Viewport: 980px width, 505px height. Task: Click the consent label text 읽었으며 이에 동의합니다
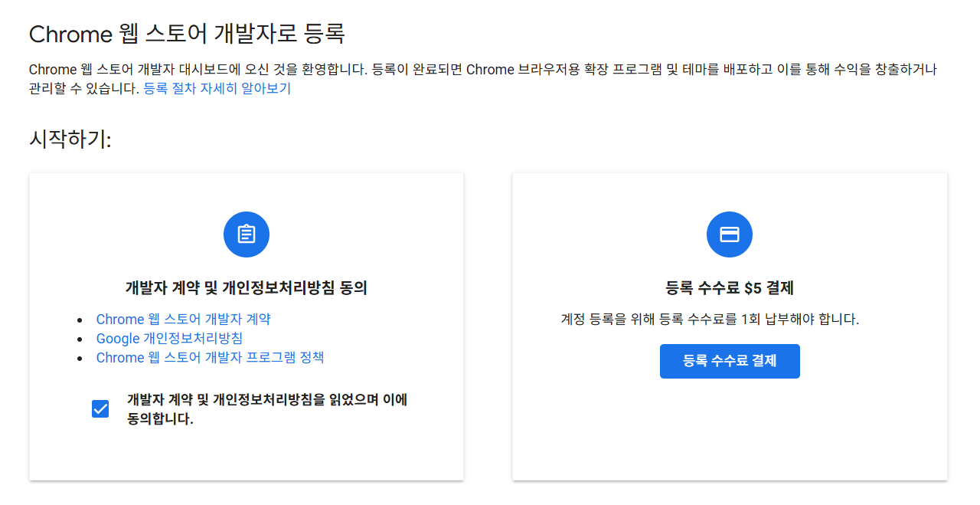(267, 409)
